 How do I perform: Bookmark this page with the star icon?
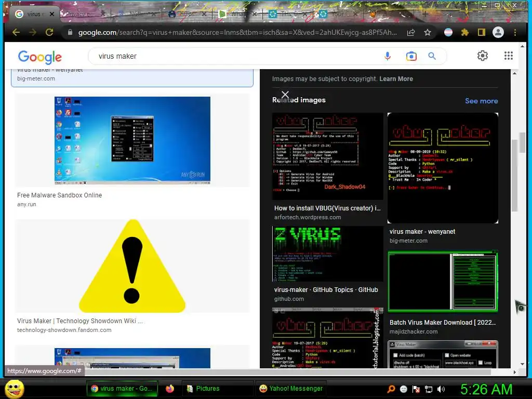pyautogui.click(x=428, y=33)
